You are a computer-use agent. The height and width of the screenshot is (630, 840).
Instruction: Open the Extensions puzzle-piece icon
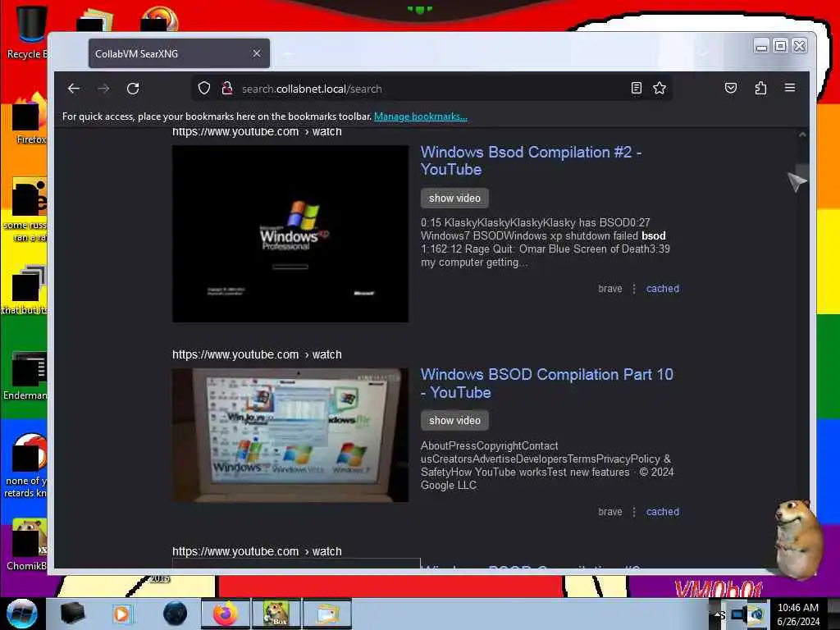[760, 89]
